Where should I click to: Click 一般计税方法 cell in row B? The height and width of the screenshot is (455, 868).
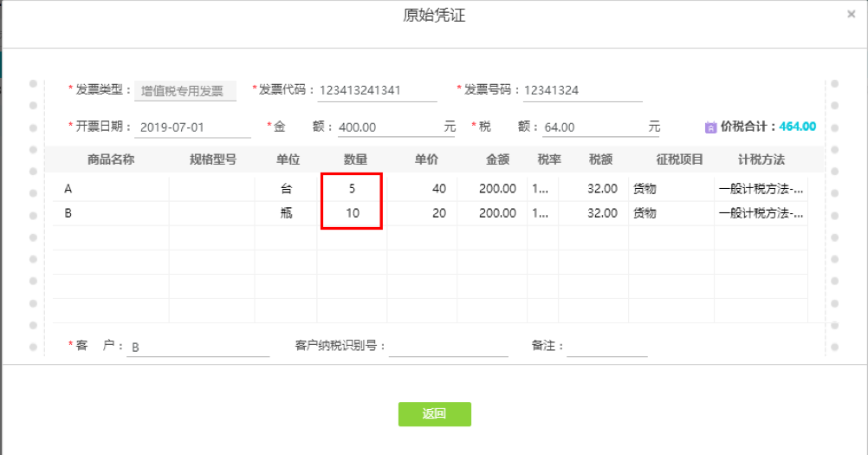coord(761,213)
